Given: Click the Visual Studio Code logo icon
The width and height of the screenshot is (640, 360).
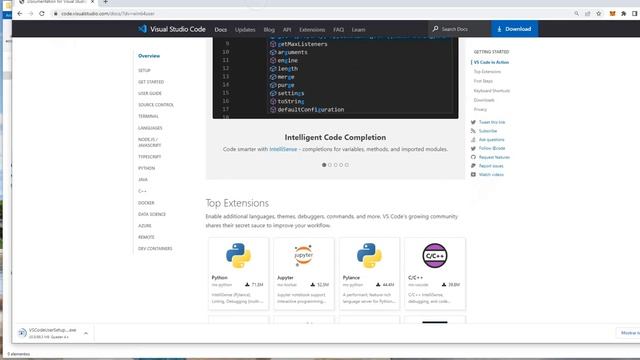Looking at the screenshot, I should pos(142,29).
